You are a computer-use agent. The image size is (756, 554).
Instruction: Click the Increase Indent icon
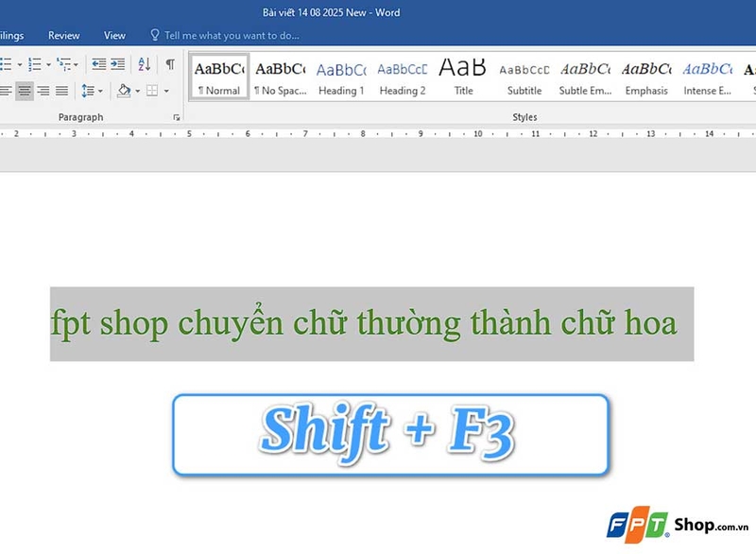115,65
